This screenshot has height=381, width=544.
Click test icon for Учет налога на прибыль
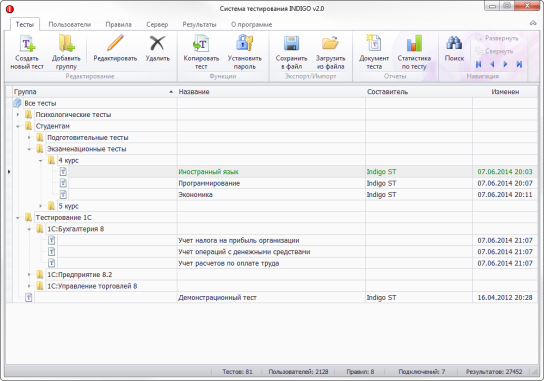pos(51,240)
